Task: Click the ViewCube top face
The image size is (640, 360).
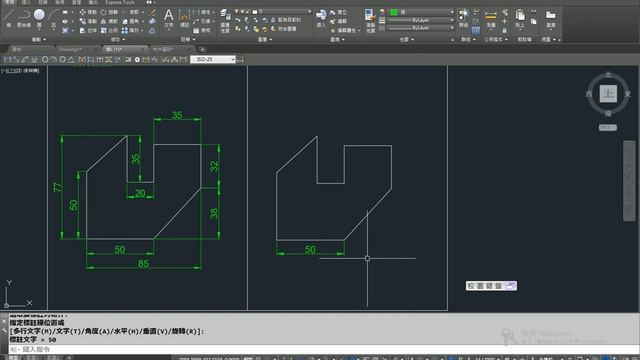Action: (x=608, y=94)
